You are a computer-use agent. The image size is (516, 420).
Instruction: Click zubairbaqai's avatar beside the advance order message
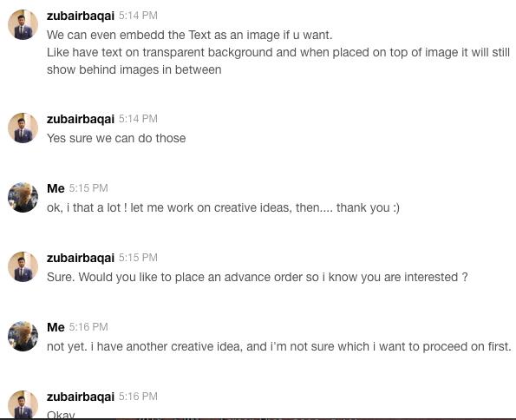[x=23, y=266]
